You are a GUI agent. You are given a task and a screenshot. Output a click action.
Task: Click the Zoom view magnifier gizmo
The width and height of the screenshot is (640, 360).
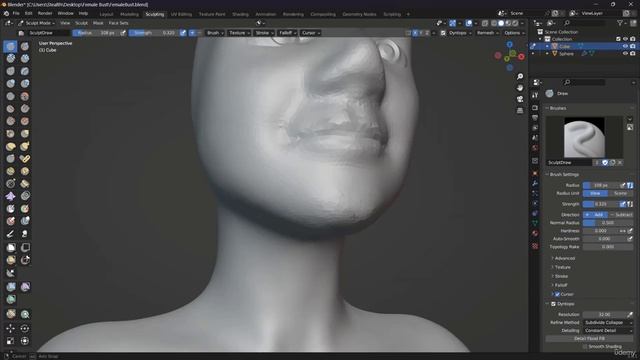tap(520, 77)
